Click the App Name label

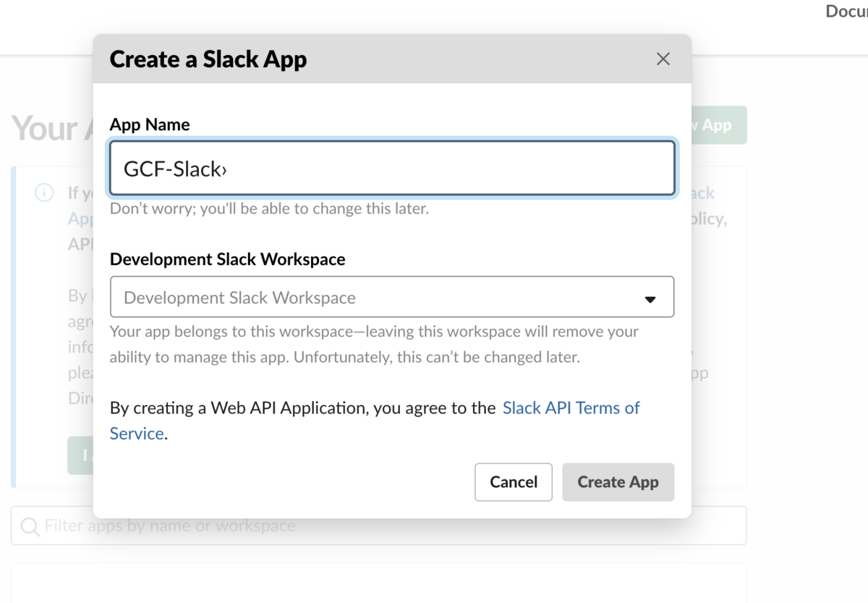(x=150, y=125)
